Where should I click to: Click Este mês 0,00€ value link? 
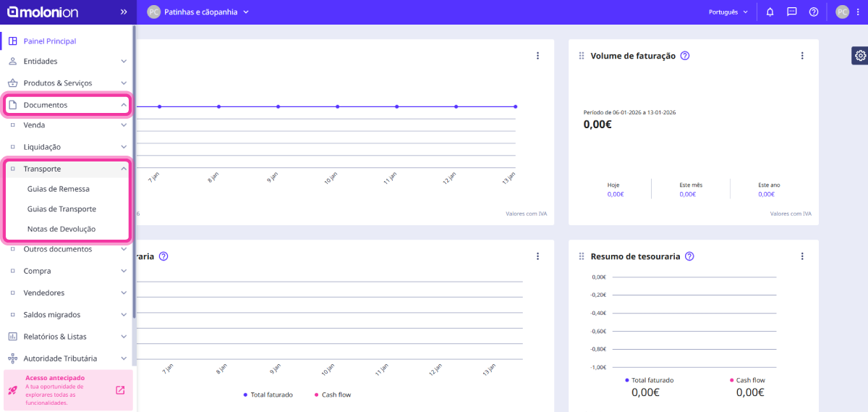[690, 194]
